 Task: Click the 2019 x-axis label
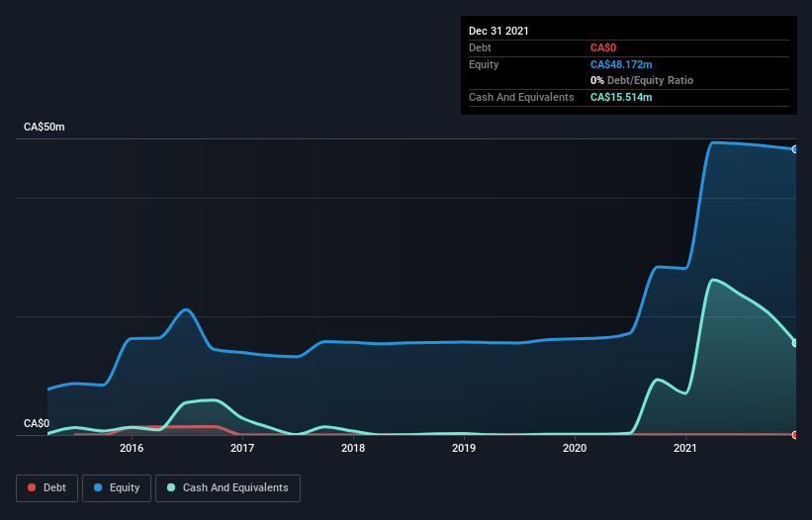pos(464,448)
